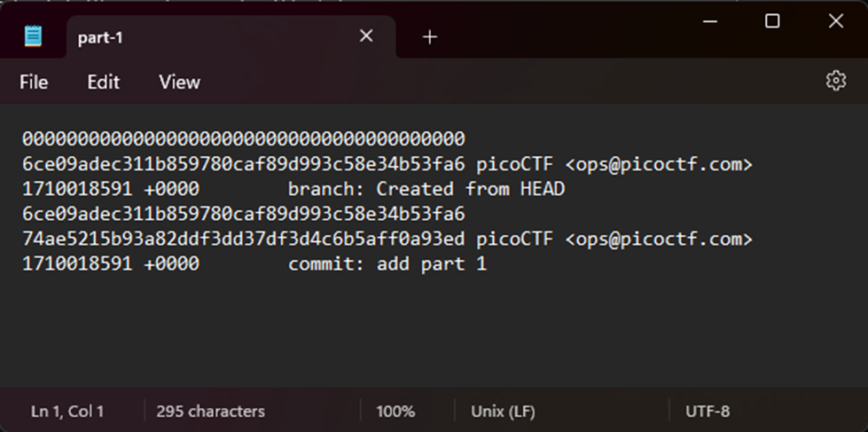The width and height of the screenshot is (868, 432).
Task: Click the Ln 1, Col 1 position indicator
Action: point(67,411)
